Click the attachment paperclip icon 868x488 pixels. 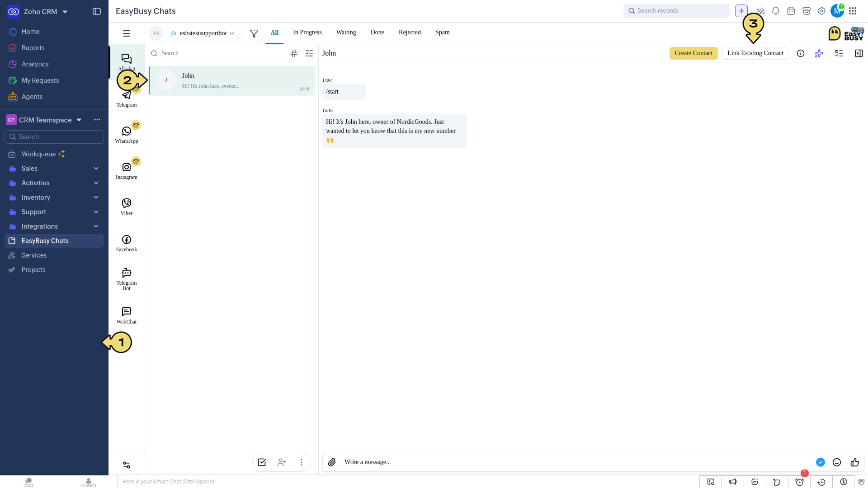click(332, 462)
